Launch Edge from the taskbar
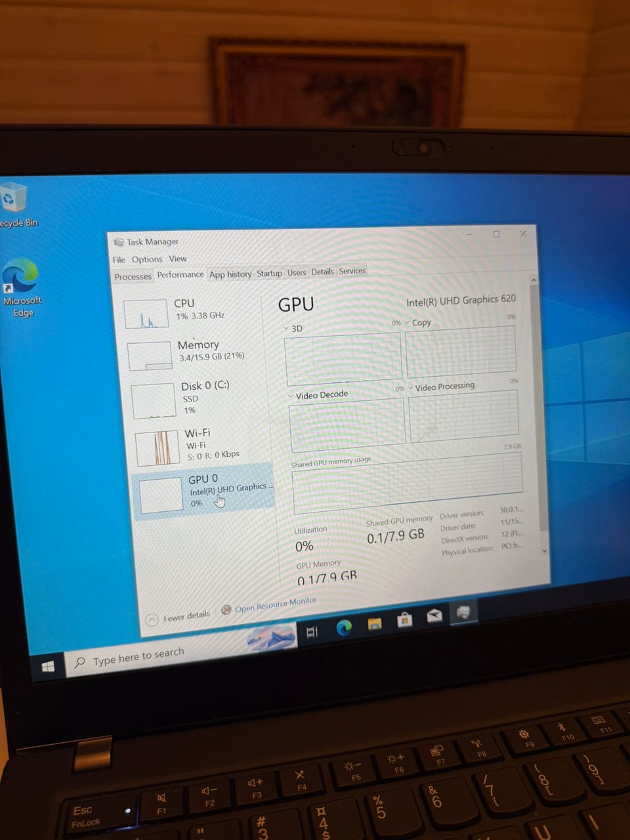630x840 pixels. point(344,627)
